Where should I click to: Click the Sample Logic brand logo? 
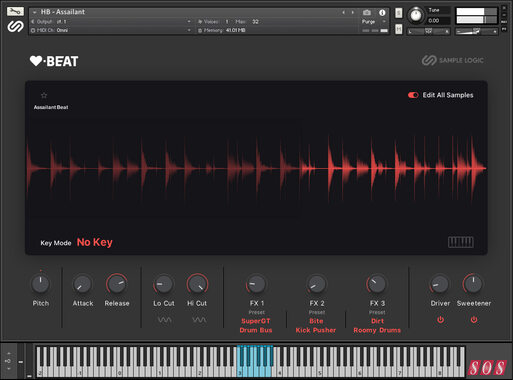click(x=453, y=60)
